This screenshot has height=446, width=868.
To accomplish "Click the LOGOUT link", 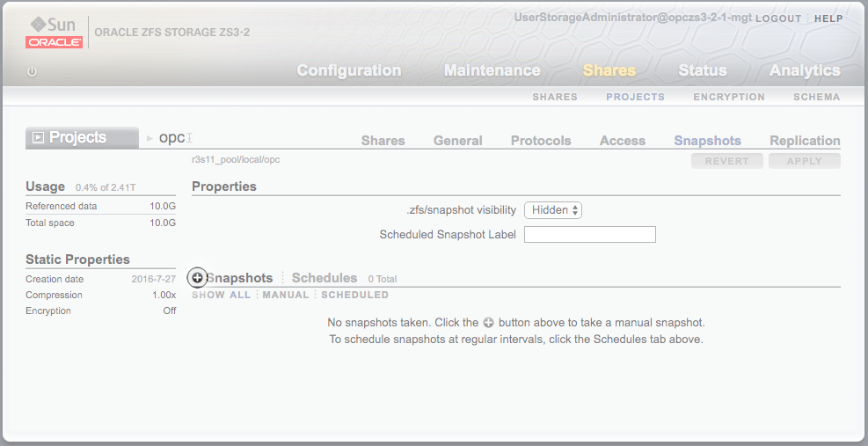I will 778,18.
